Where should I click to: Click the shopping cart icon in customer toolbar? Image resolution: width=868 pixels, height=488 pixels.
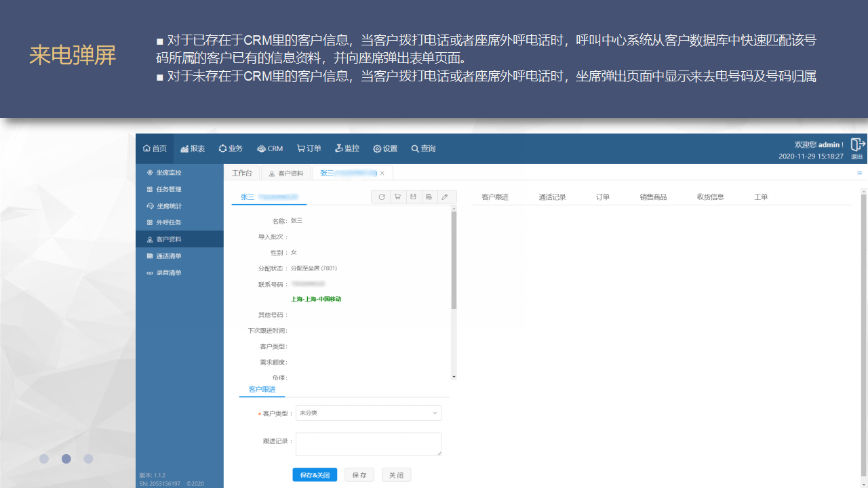(397, 197)
